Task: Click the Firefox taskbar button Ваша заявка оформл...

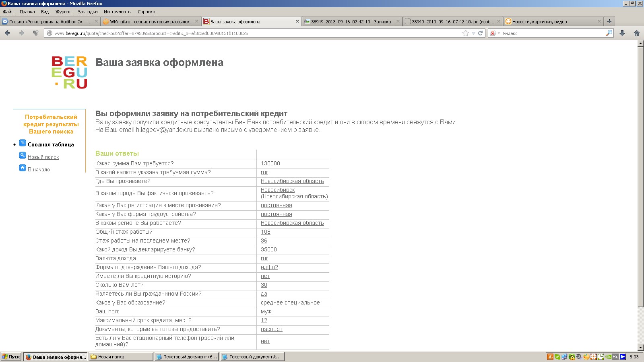Action: [56, 357]
